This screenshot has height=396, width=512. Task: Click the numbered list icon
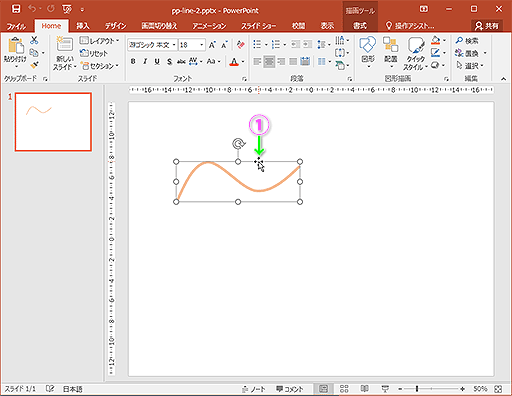pyautogui.click(x=276, y=44)
